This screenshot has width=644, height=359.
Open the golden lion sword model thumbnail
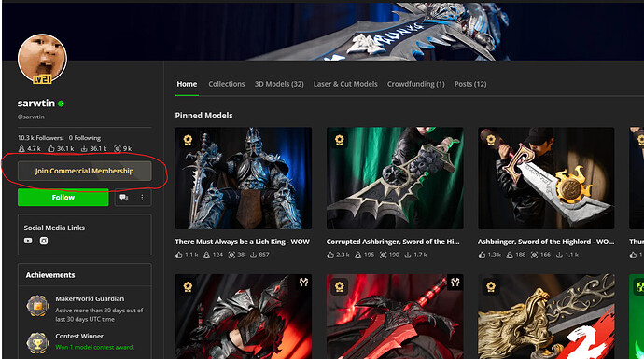tap(546, 316)
